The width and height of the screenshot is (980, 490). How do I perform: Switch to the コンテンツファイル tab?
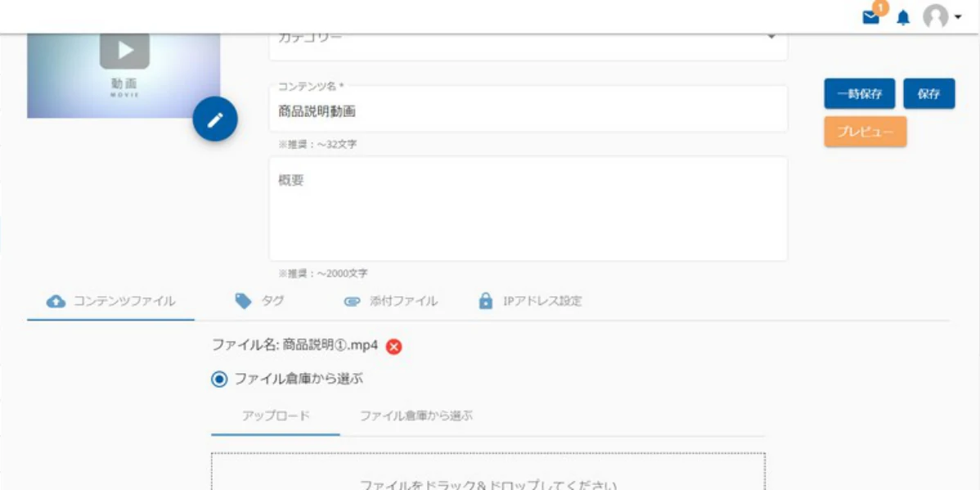point(110,301)
